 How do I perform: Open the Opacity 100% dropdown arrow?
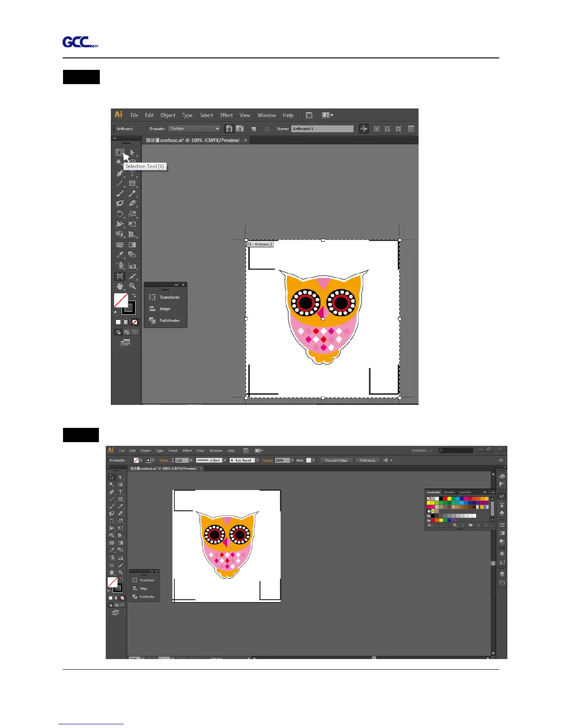[292, 460]
